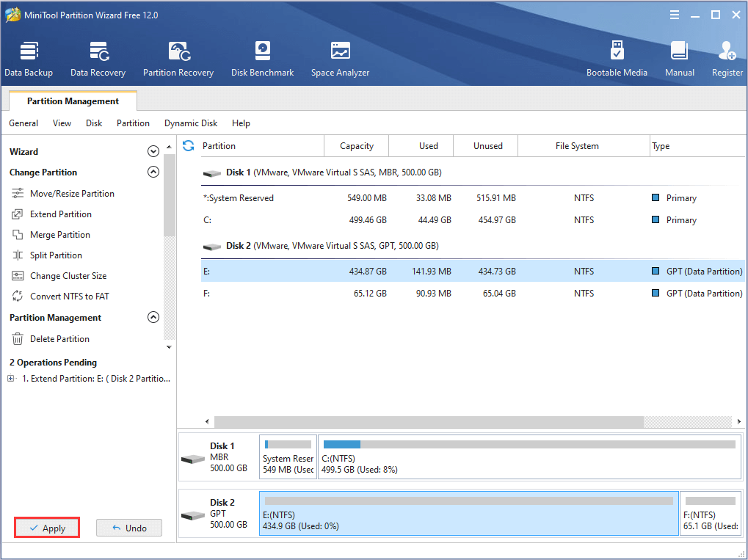The width and height of the screenshot is (748, 560).
Task: Apply the pending operations
Action: coord(47,528)
